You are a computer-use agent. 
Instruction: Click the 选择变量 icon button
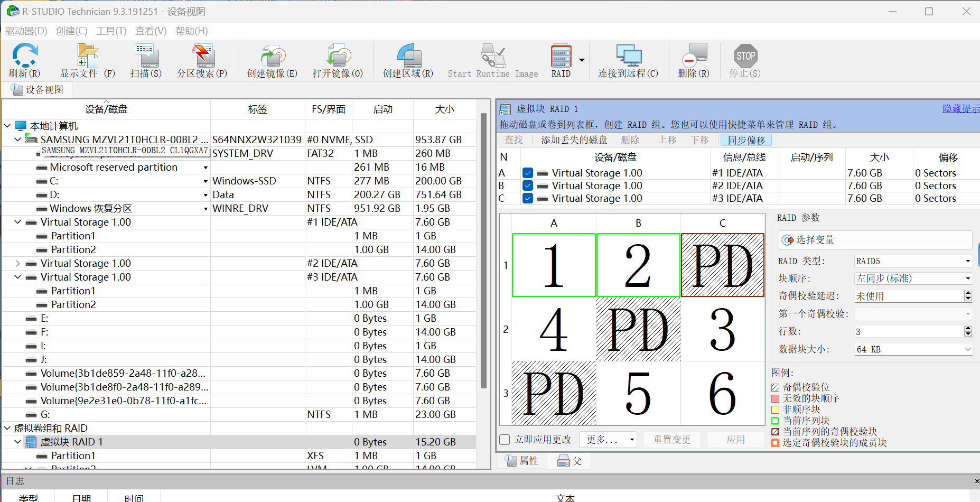click(x=788, y=240)
